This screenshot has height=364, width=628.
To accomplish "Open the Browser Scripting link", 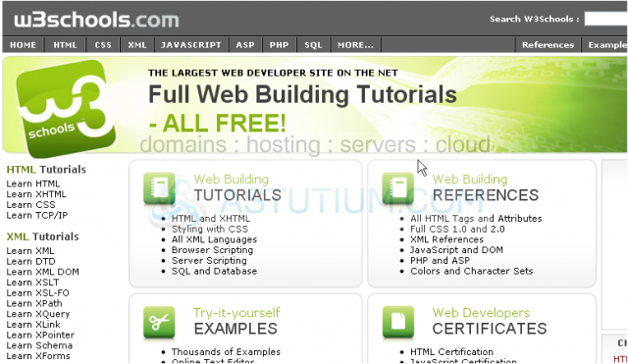I will pos(212,250).
